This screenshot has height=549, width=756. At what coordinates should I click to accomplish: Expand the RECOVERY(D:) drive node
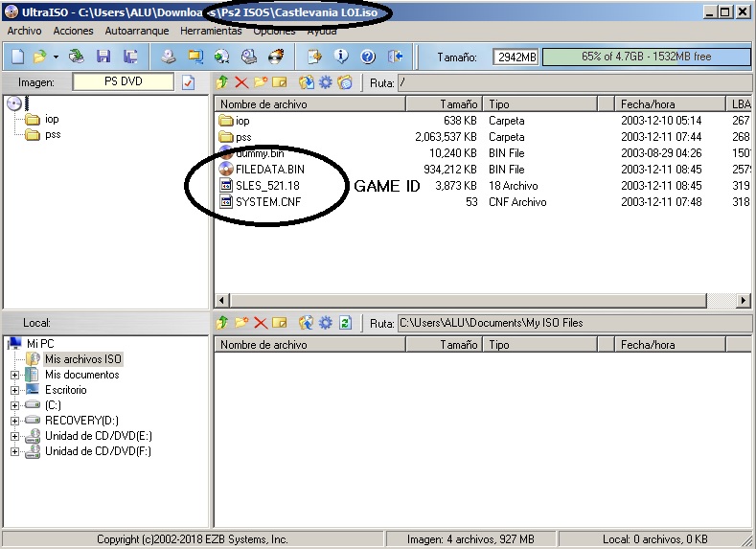coord(15,421)
